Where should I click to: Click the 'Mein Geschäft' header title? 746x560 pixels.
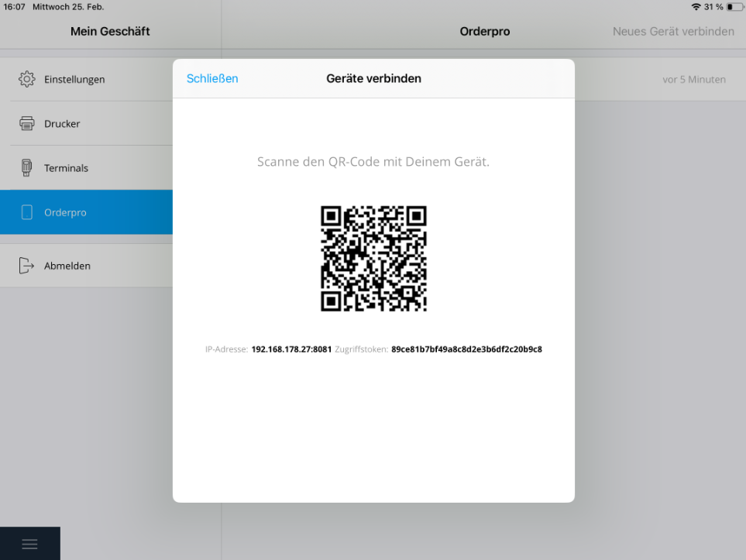point(110,32)
